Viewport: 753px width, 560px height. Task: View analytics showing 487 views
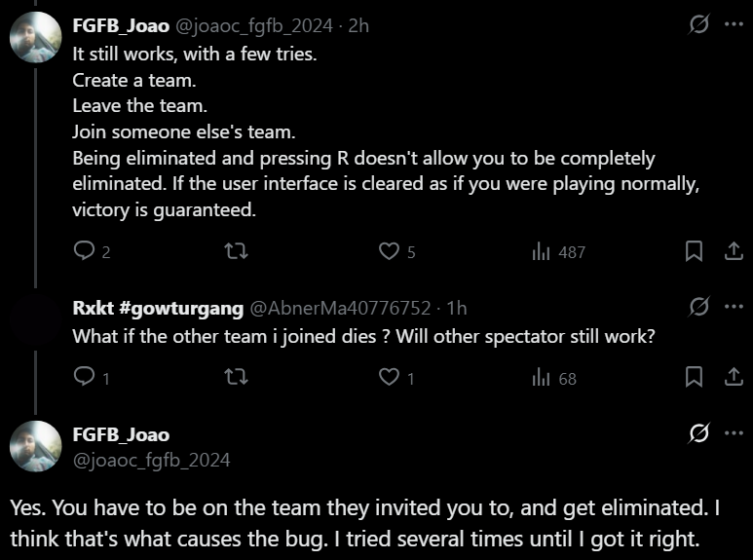(558, 251)
